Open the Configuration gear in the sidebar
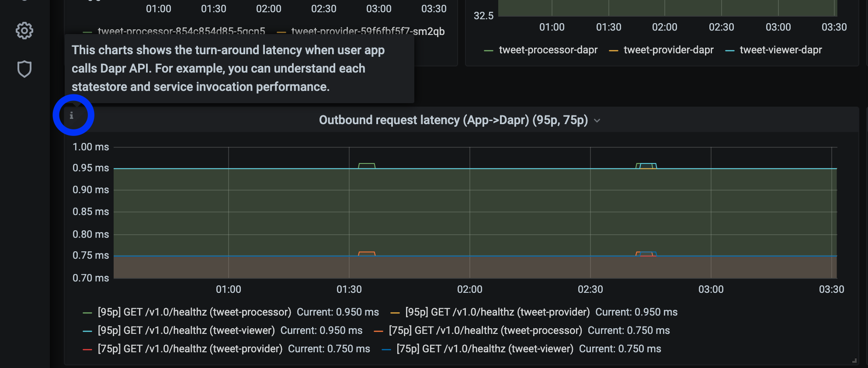 (24, 31)
